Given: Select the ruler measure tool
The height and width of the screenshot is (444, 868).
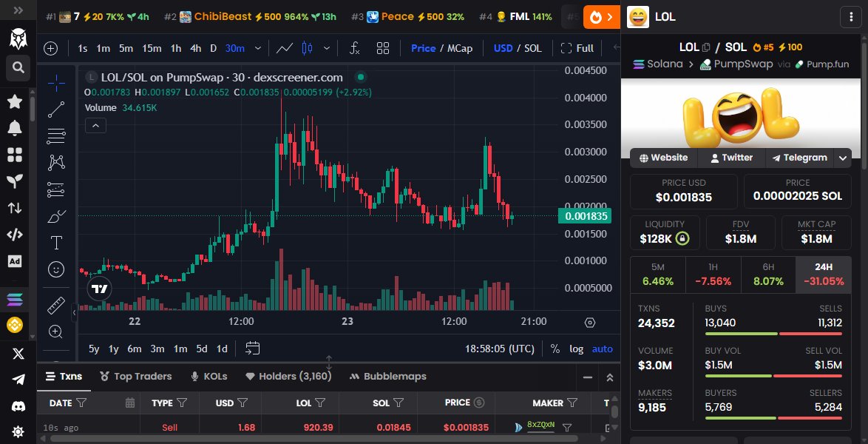Looking at the screenshot, I should [x=56, y=306].
